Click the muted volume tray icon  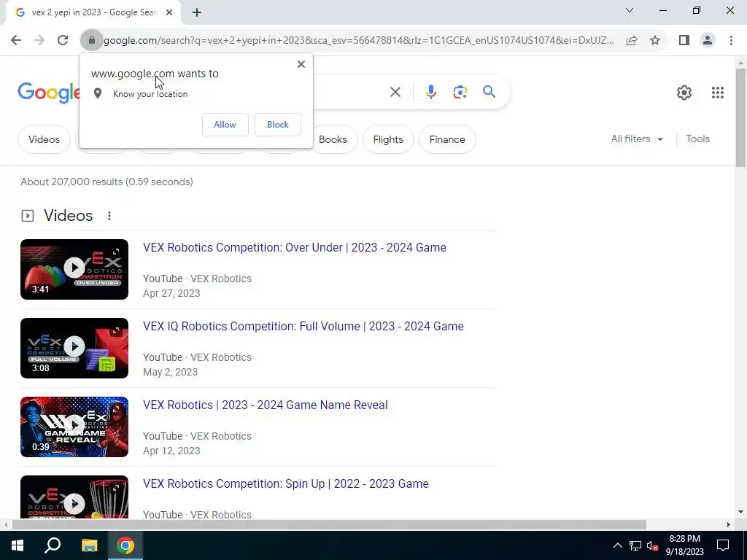[652, 545]
